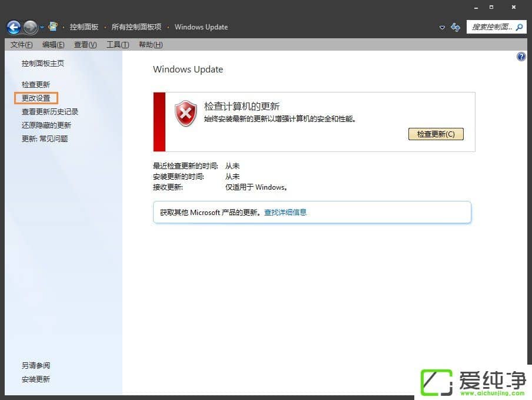Open the dropdown arrow left of the search box
532x400 pixels.
(442, 27)
